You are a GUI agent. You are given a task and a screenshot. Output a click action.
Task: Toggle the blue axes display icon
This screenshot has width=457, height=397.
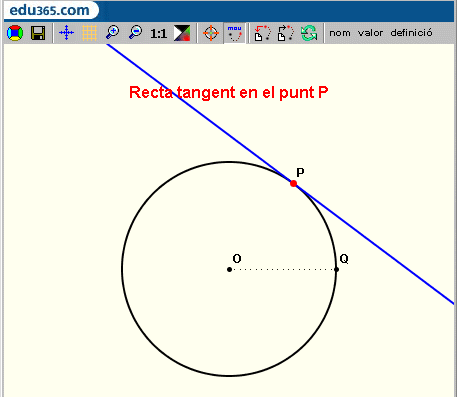66,33
